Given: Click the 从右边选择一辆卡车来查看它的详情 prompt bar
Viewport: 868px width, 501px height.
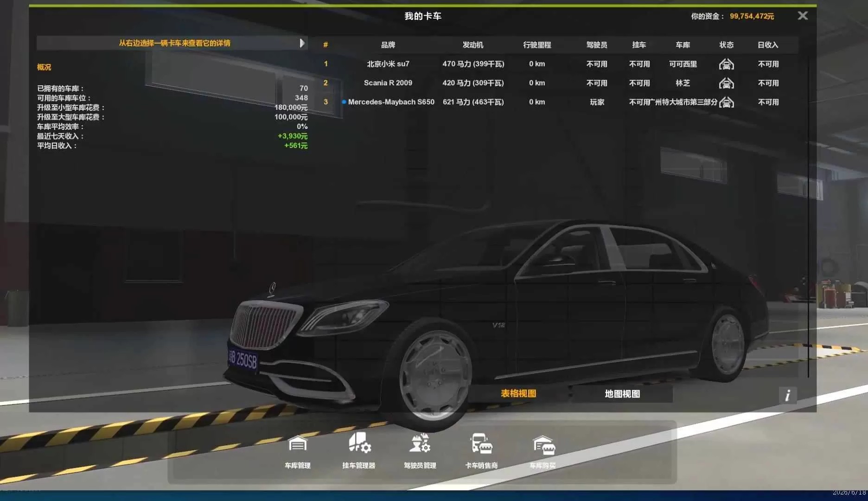Looking at the screenshot, I should click(x=172, y=43).
